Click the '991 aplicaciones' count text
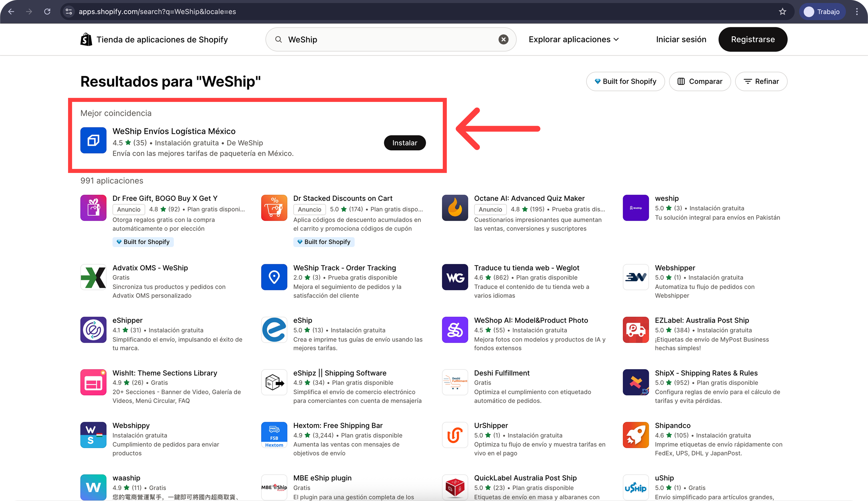 (112, 181)
